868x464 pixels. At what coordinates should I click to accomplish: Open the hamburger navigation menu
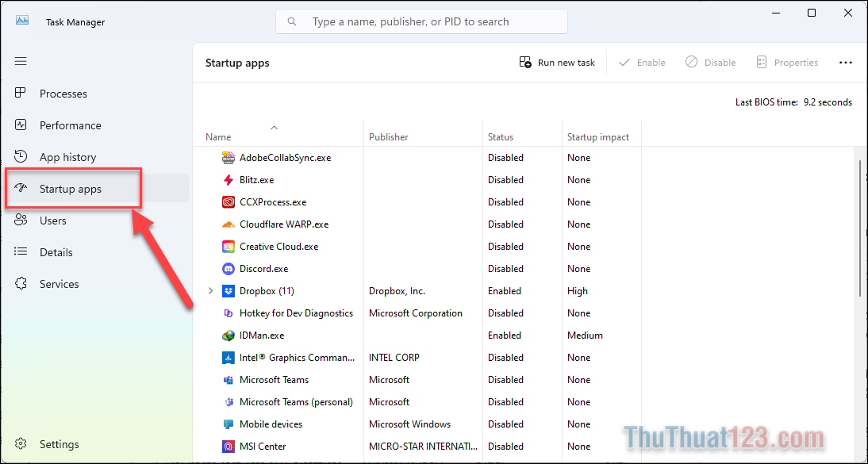(x=21, y=61)
